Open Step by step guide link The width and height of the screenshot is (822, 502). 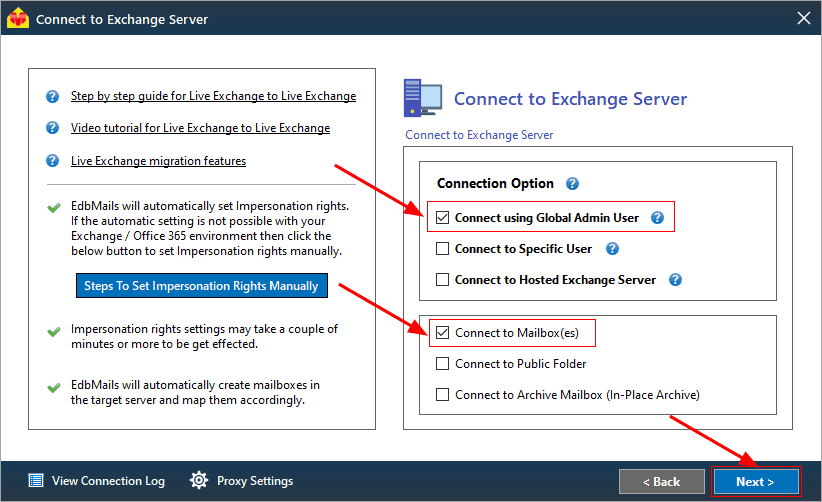tap(213, 96)
